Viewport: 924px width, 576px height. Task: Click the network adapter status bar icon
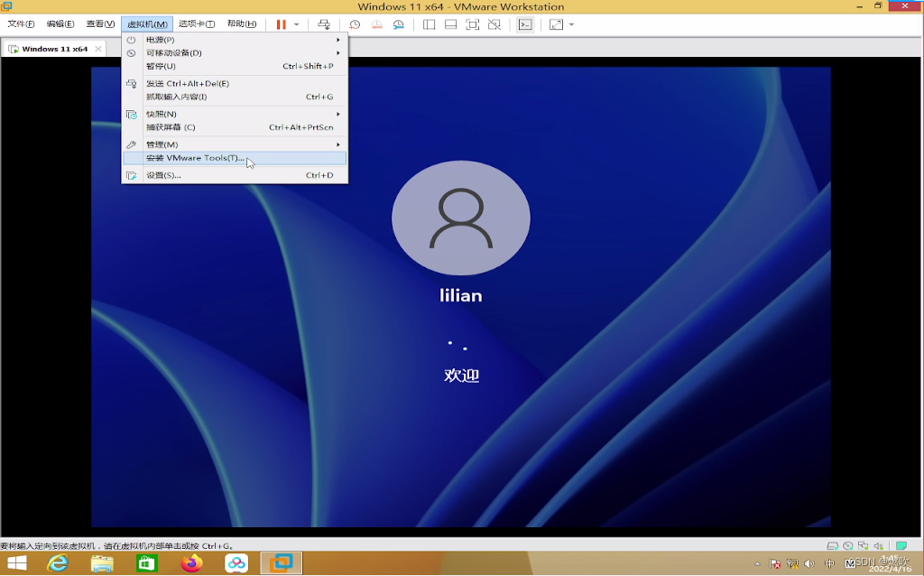coord(864,546)
